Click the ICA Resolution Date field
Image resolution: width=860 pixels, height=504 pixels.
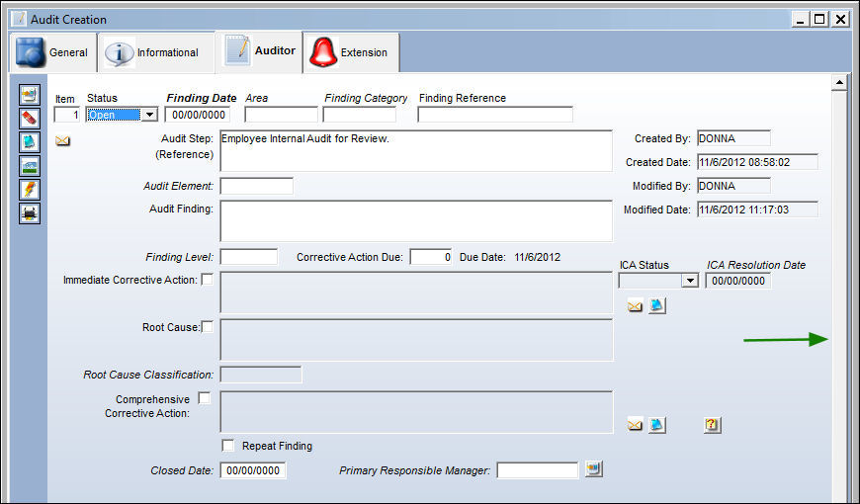tap(738, 281)
